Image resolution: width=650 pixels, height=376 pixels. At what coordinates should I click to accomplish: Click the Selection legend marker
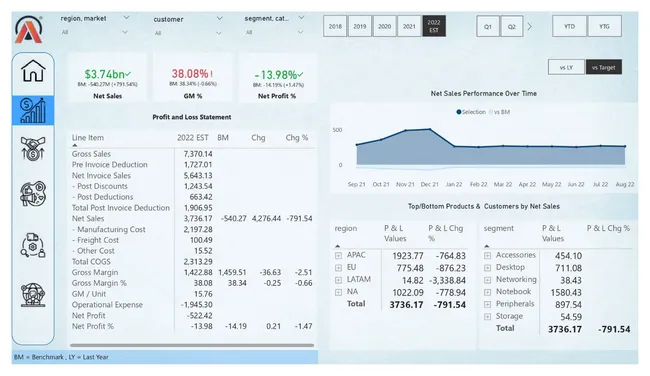458,112
